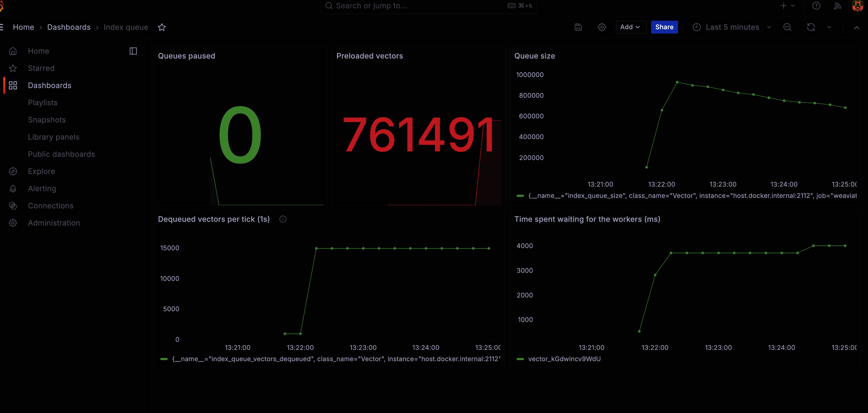Go to Explore in the sidebar
The height and width of the screenshot is (413, 868).
[x=41, y=171]
